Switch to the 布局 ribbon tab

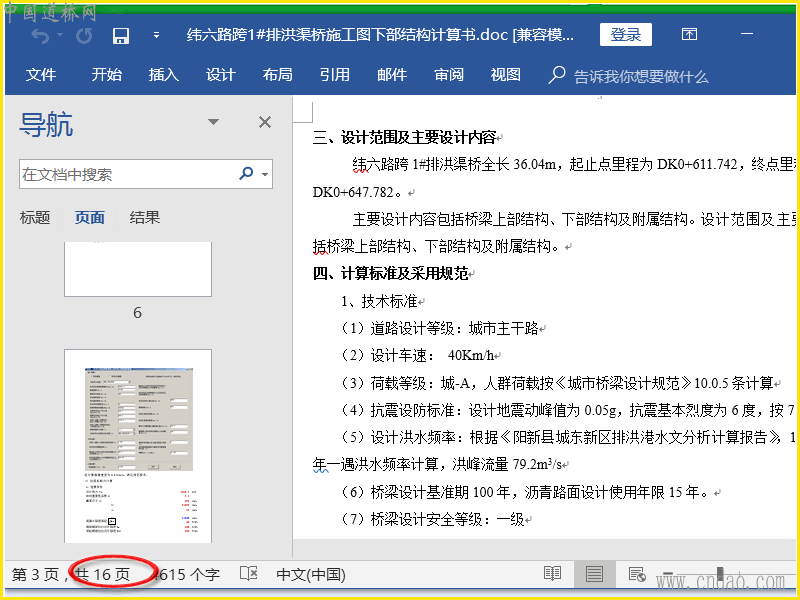[278, 74]
